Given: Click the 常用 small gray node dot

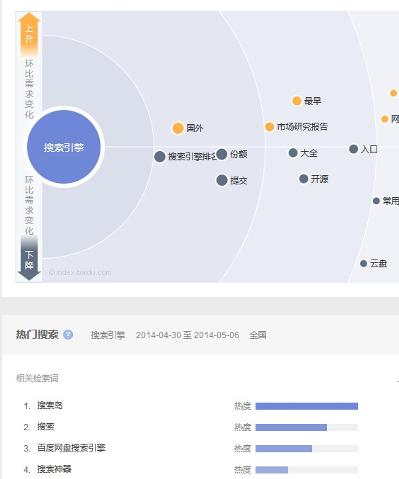Looking at the screenshot, I should click(x=376, y=201).
